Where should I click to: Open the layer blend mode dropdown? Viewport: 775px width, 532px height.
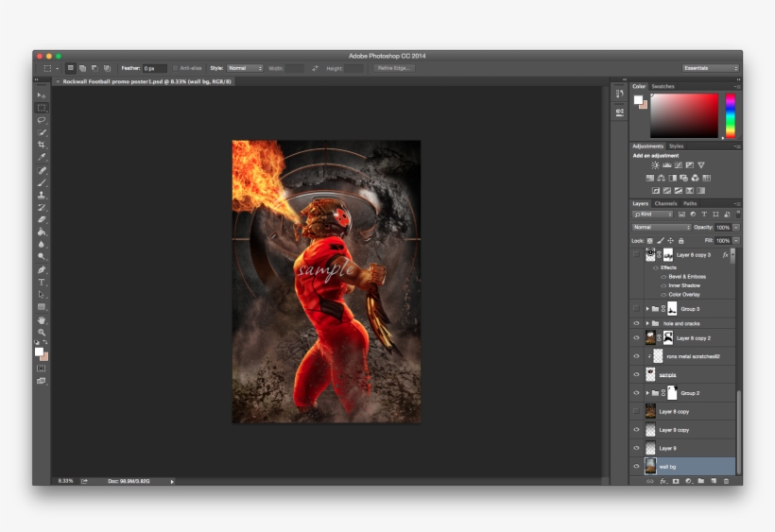click(x=661, y=228)
